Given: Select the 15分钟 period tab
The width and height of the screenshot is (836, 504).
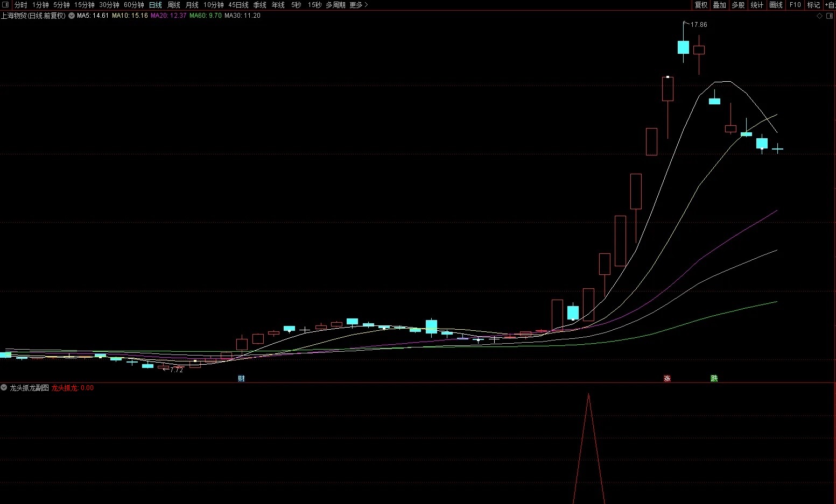Looking at the screenshot, I should [x=85, y=5].
